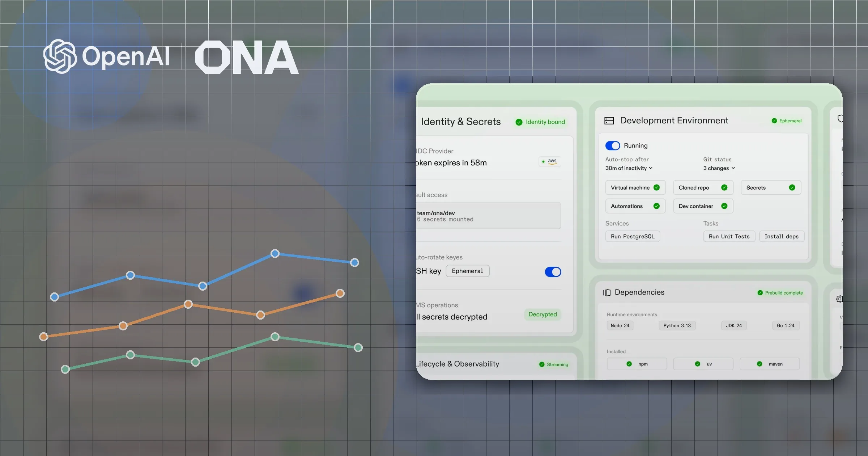Screen dimensions: 868x456
Task: Click the team/ona/dev vault path field
Action: coord(488,216)
